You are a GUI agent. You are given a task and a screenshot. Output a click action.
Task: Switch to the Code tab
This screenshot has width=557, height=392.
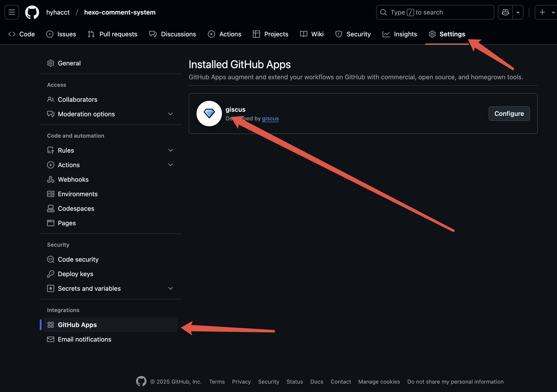(22, 34)
